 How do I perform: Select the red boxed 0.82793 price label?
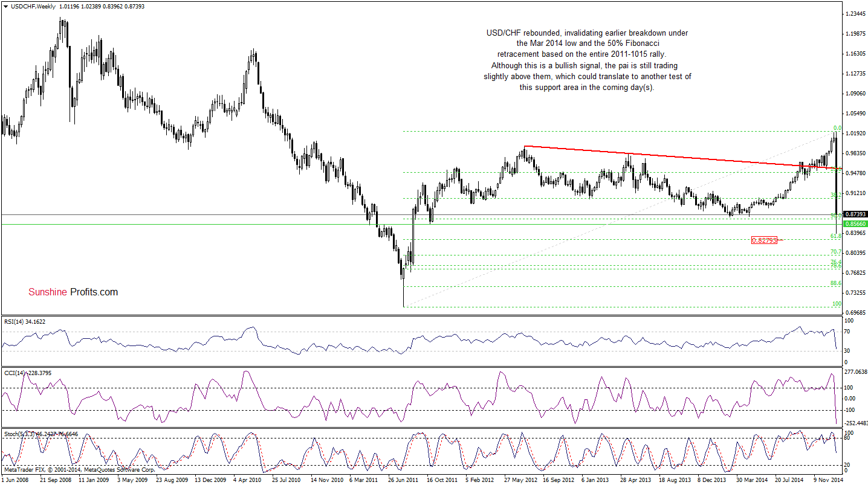tap(763, 240)
